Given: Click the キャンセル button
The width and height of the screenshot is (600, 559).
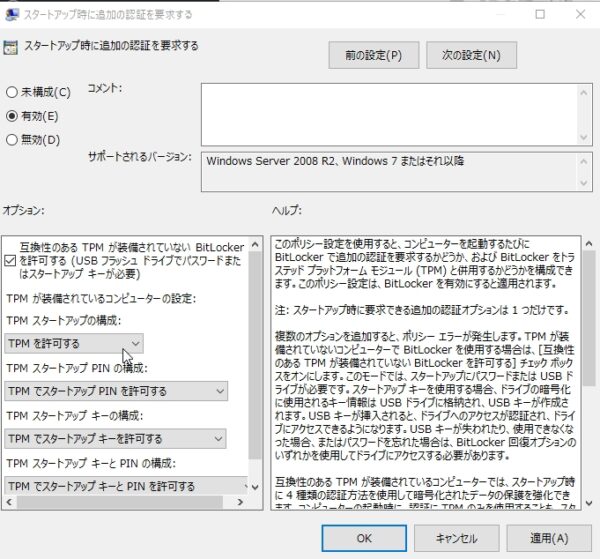Looking at the screenshot, I should pyautogui.click(x=457, y=538).
